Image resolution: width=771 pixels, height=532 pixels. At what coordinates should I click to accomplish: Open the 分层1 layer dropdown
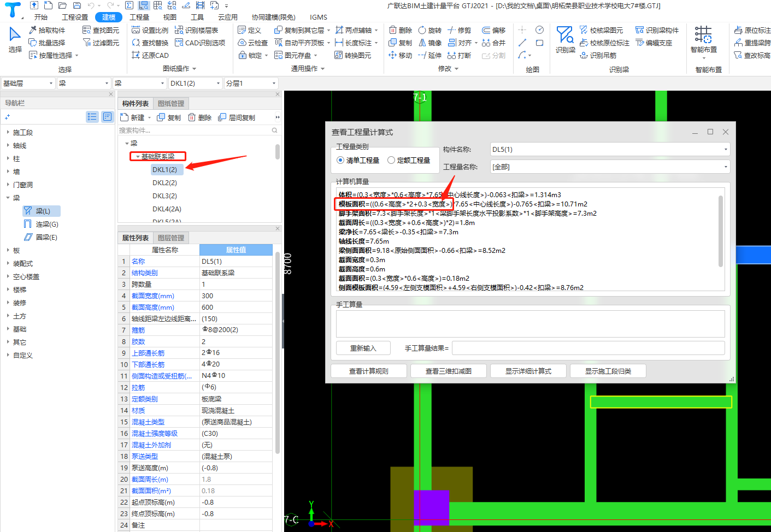tap(251, 83)
